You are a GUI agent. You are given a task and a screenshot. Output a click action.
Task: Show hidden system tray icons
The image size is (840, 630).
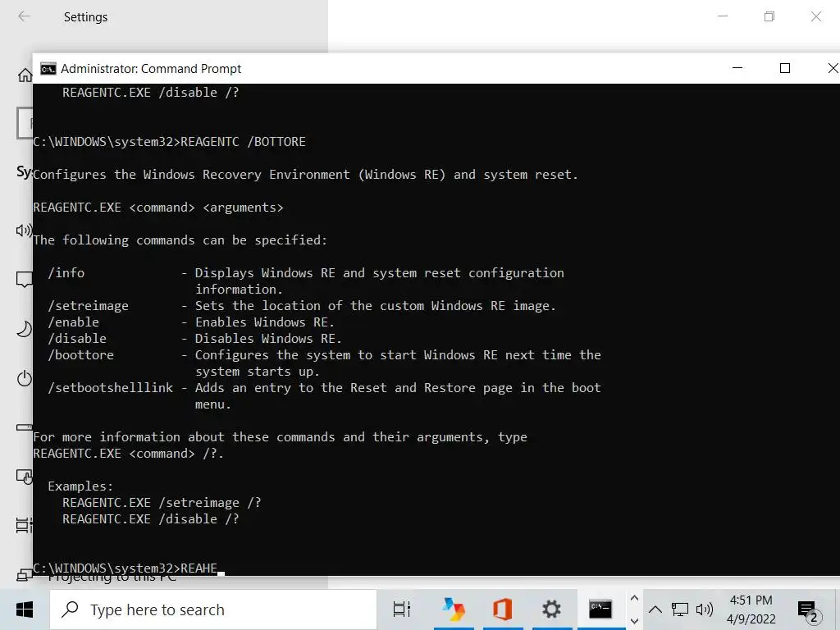pyautogui.click(x=655, y=609)
